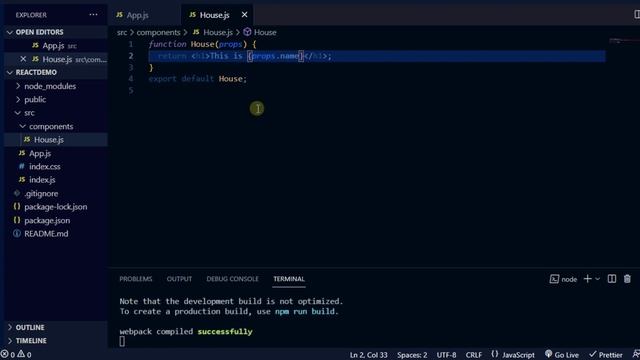Screen dimensions: 640x360
Task: Click line number 1 in gutter
Action: pyautogui.click(x=131, y=44)
